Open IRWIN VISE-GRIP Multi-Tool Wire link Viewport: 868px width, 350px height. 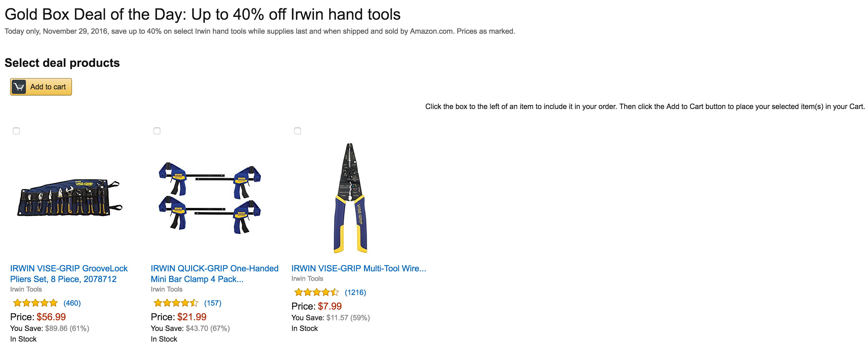[359, 268]
